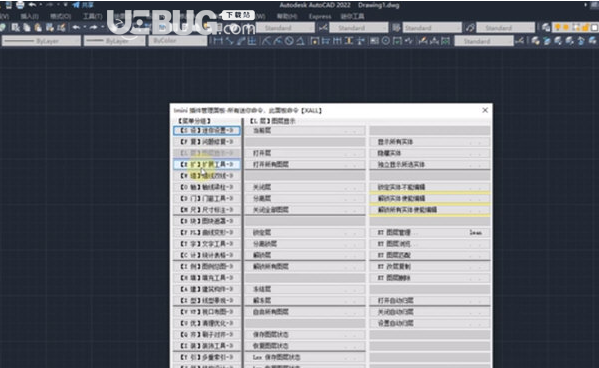Click the 打开所有图层 command button
This screenshot has width=599, height=368.
coord(305,164)
